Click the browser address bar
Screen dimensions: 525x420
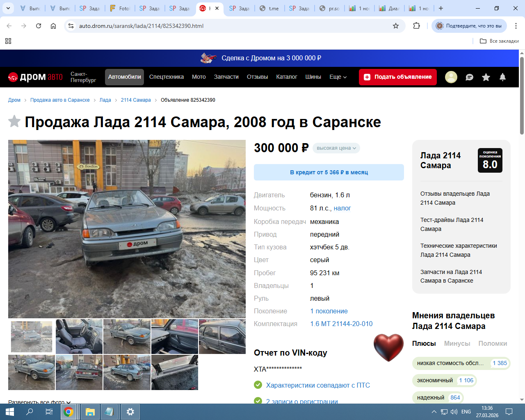[x=234, y=26]
